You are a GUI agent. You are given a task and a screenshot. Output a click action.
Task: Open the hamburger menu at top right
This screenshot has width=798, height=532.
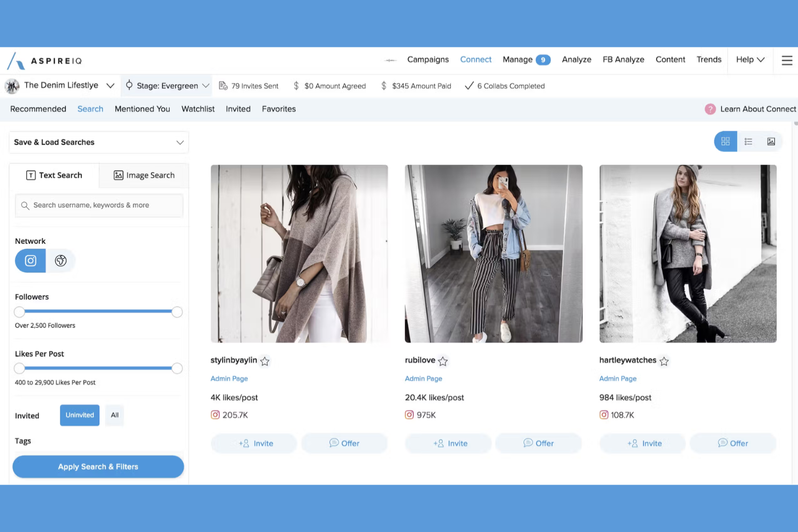(x=786, y=60)
